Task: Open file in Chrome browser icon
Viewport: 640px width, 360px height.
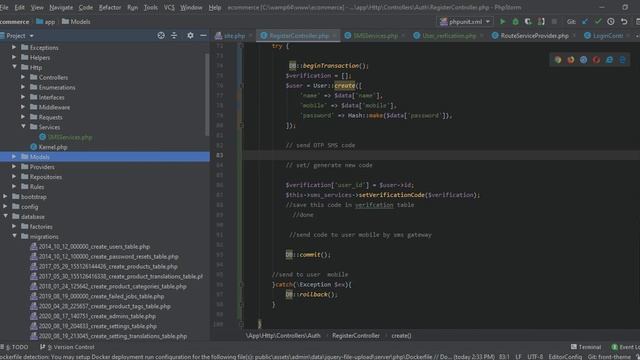Action: click(x=558, y=60)
